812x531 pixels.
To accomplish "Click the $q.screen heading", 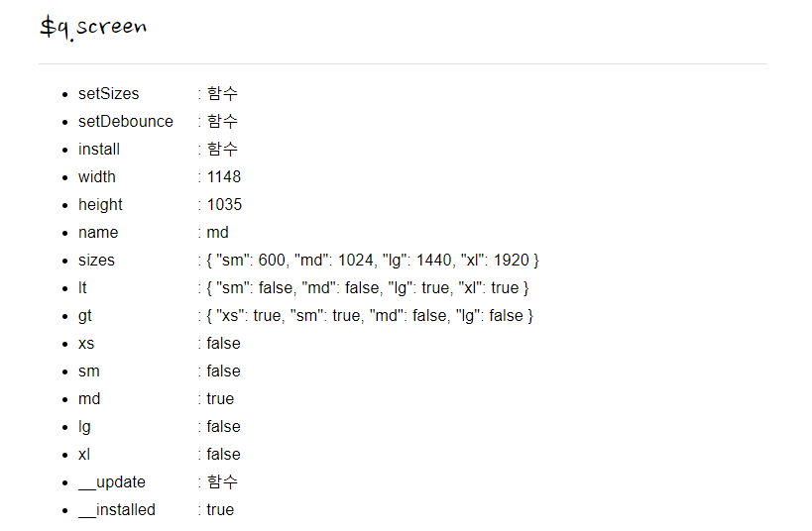I will coord(94,28).
